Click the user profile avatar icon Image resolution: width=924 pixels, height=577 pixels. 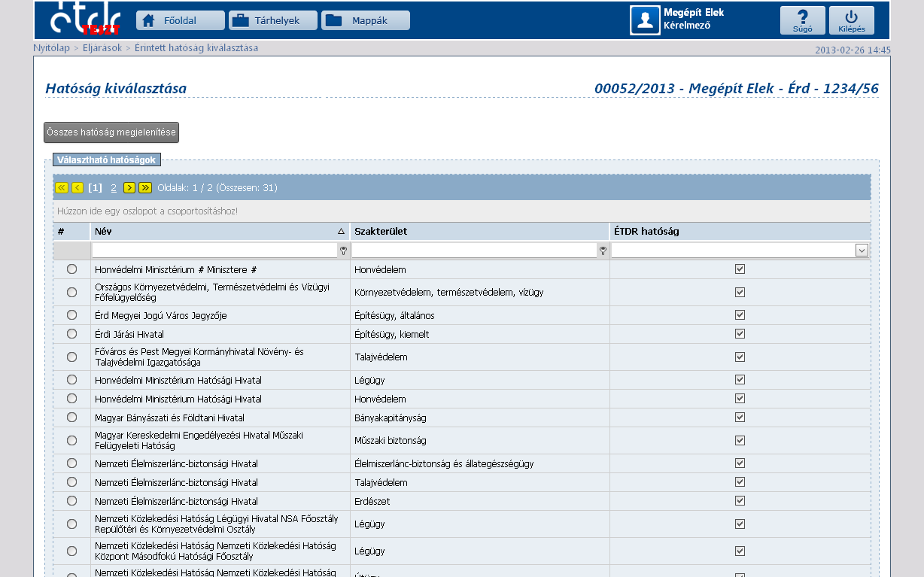645,20
